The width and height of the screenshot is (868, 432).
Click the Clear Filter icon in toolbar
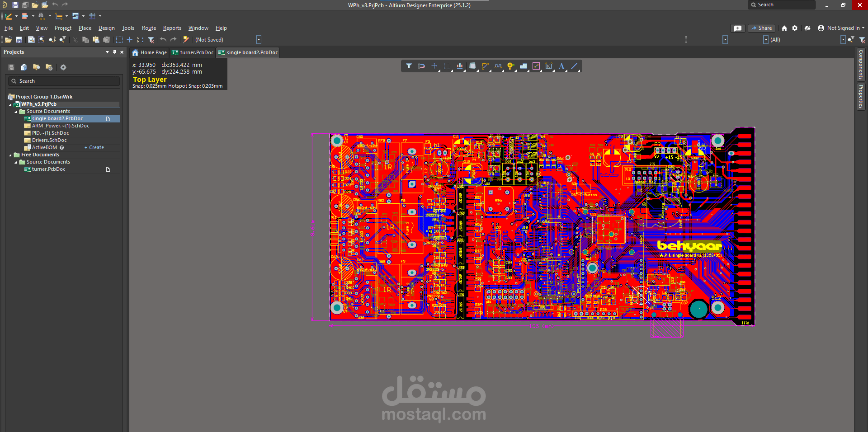coord(151,40)
